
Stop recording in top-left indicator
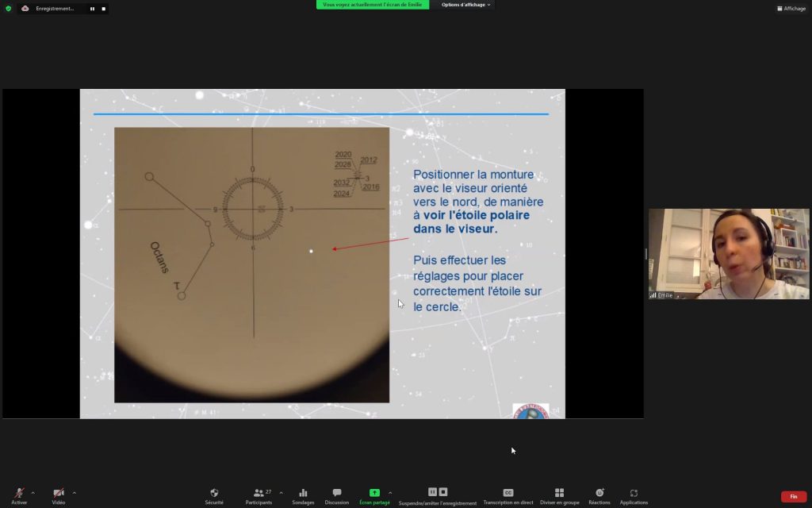click(x=104, y=9)
